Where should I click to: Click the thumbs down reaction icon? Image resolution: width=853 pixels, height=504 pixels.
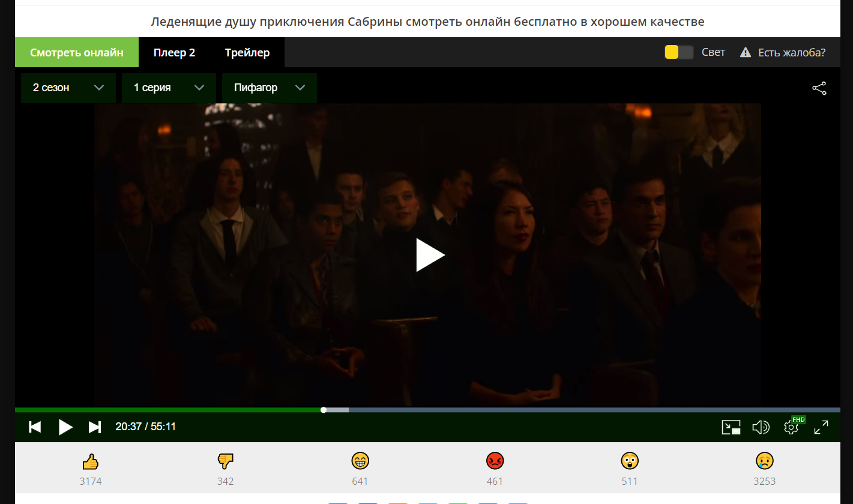(x=225, y=461)
